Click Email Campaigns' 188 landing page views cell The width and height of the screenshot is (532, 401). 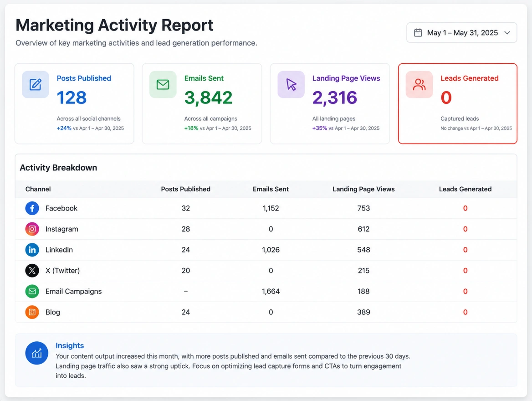[x=363, y=291]
